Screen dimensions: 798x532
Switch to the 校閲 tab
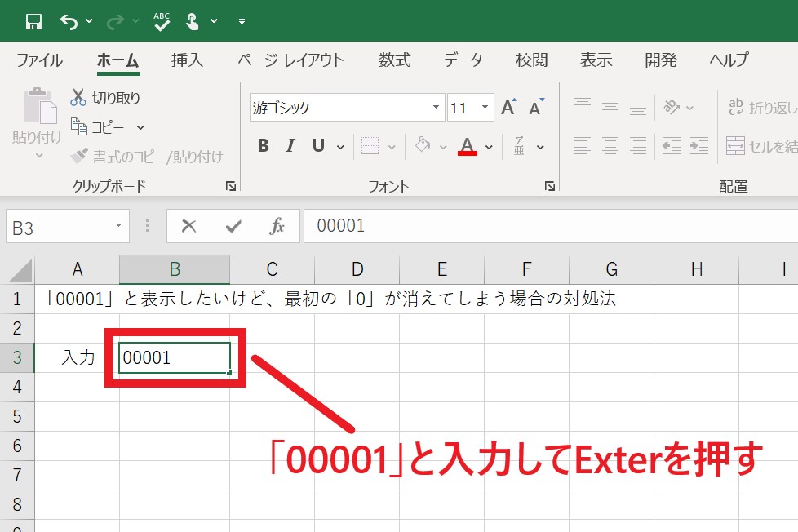click(531, 60)
